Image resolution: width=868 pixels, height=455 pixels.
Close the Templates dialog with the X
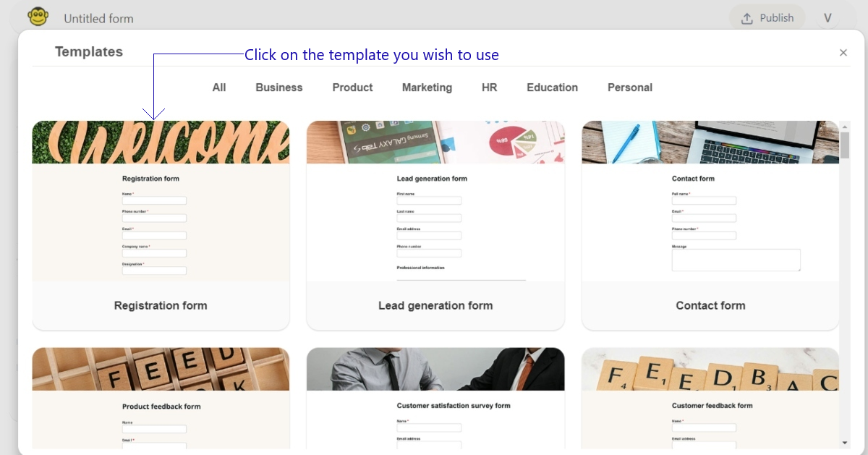(x=843, y=52)
